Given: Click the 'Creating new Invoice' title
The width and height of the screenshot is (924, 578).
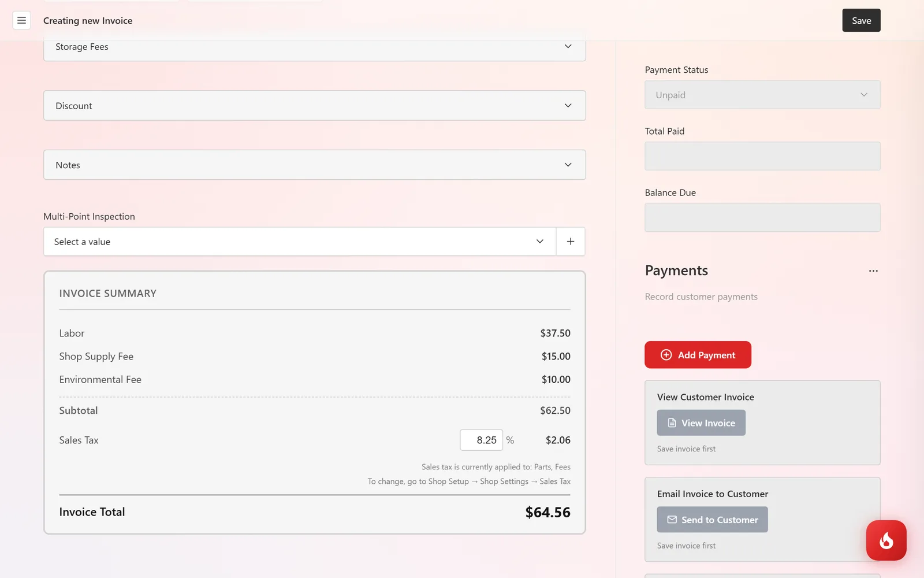Looking at the screenshot, I should (88, 21).
